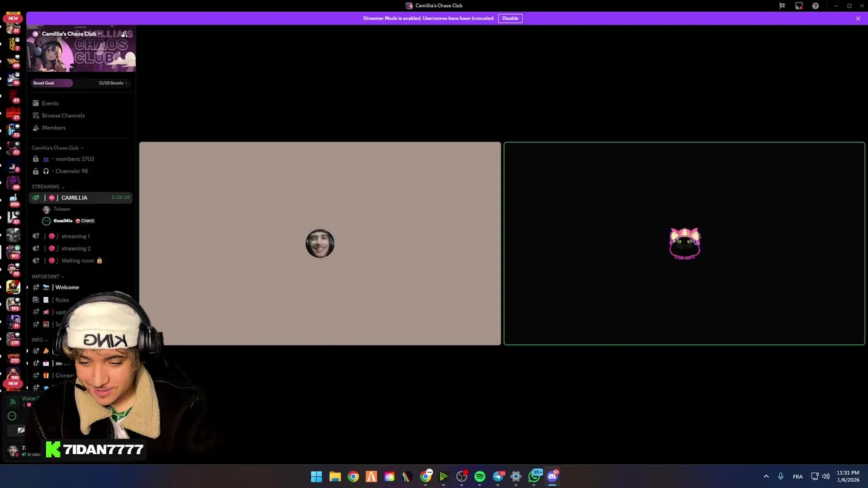
Task: Click the invite people icon
Action: [124, 33]
